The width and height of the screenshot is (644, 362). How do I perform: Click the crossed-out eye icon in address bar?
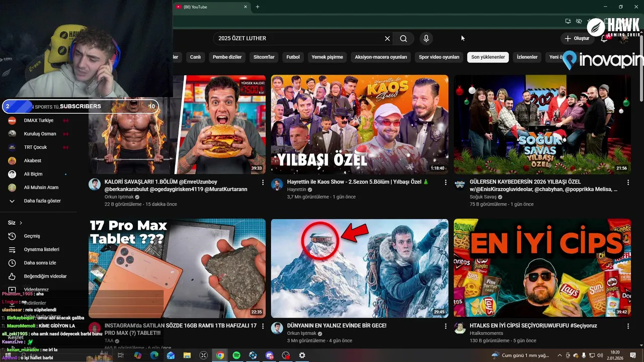pos(579,21)
